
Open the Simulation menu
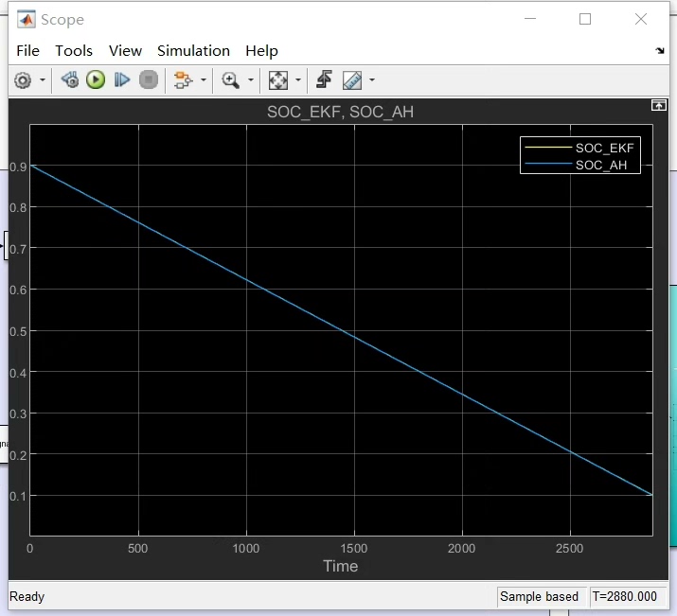[x=193, y=51]
